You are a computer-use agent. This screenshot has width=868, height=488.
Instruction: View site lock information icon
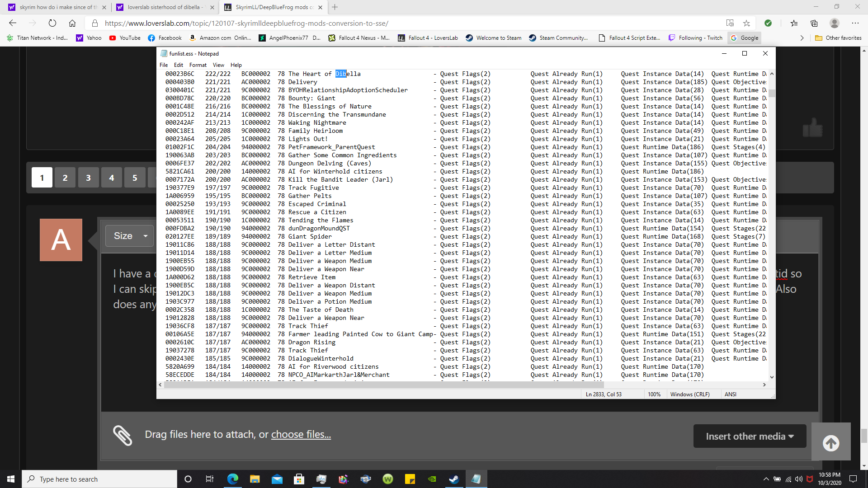click(x=94, y=23)
